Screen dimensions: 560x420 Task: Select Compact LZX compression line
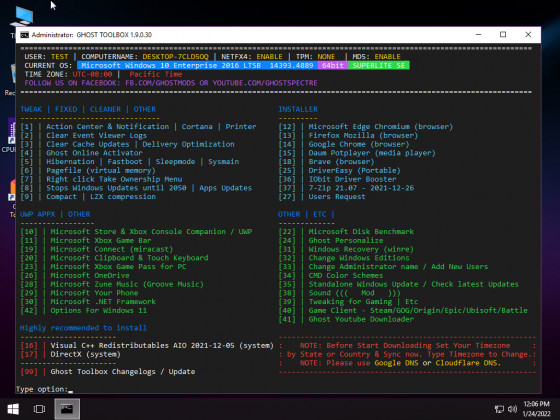click(88, 197)
